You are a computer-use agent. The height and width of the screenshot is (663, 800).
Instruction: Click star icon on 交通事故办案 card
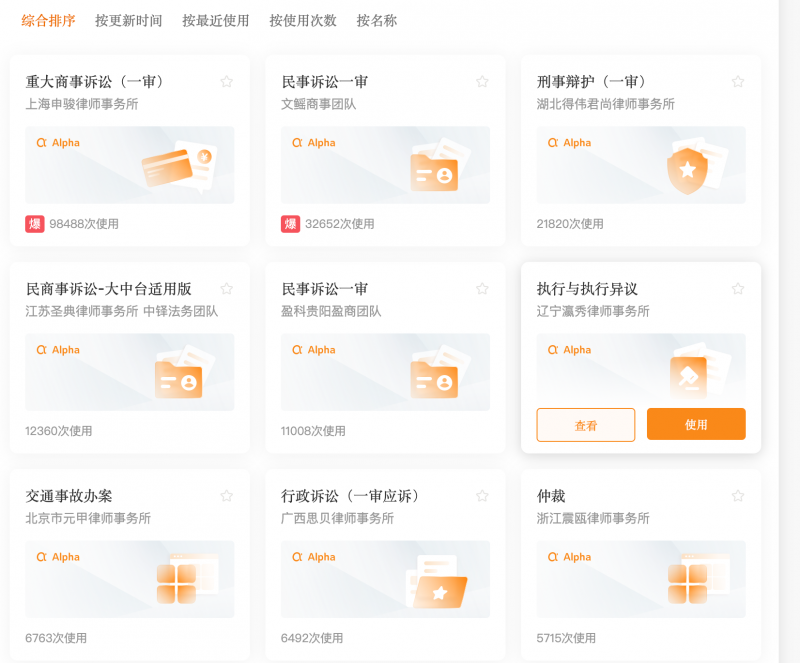click(x=227, y=496)
